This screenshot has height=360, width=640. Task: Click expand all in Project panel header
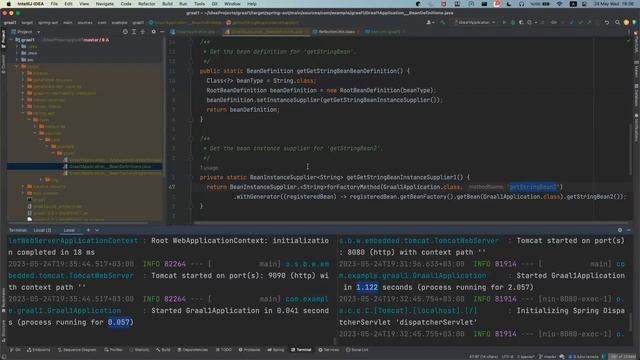[134, 31]
